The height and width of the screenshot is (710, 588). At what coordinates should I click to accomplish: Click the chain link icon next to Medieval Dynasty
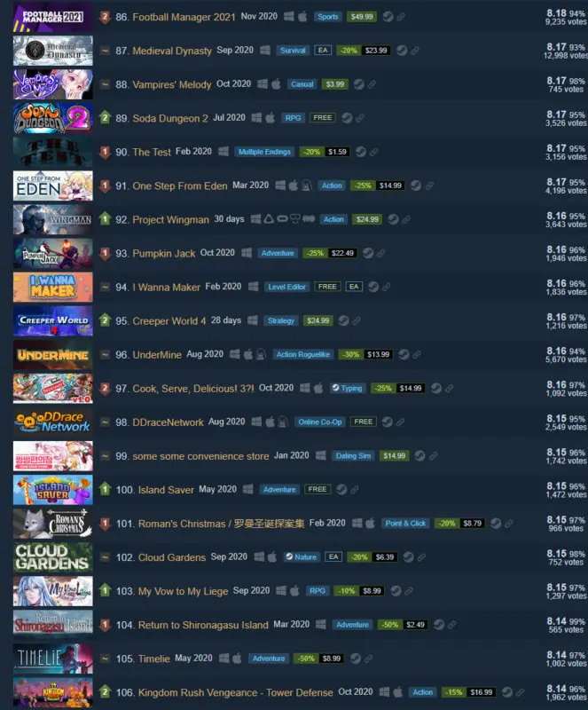[415, 51]
